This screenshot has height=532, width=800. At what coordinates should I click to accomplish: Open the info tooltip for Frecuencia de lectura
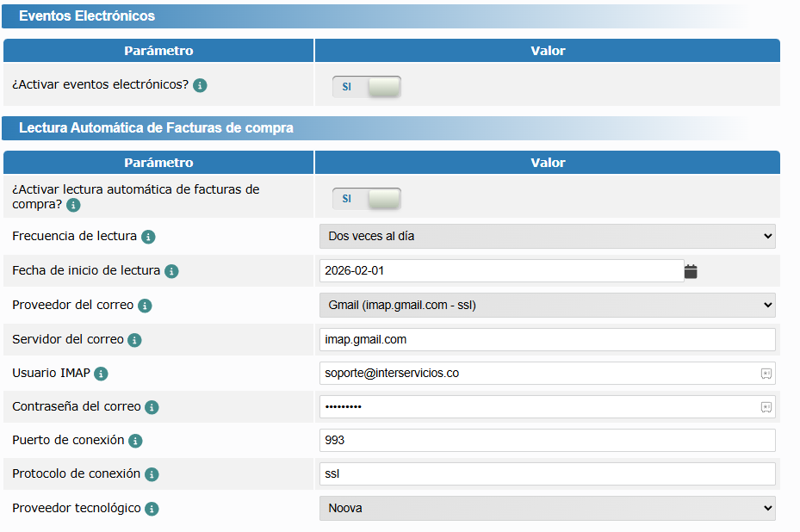click(147, 237)
